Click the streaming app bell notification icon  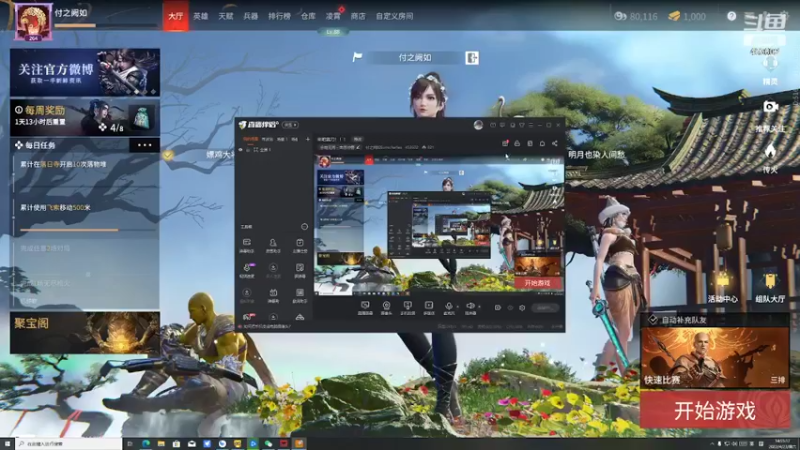tap(542, 143)
